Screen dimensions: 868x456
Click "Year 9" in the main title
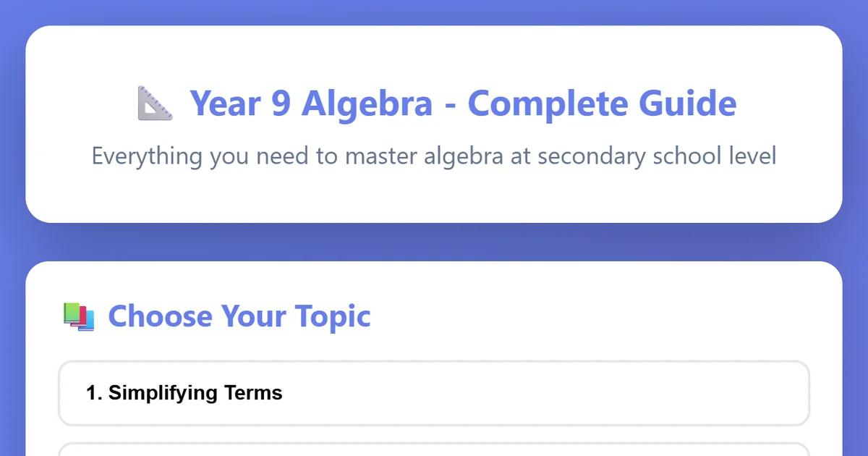pos(241,104)
